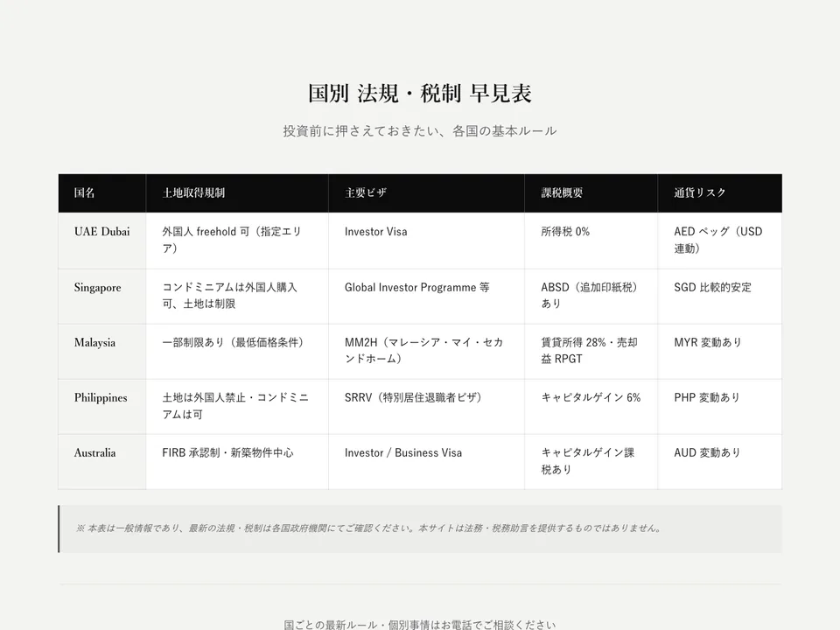840x630 pixels.
Task: Select the Australia row name
Action: coord(94,452)
